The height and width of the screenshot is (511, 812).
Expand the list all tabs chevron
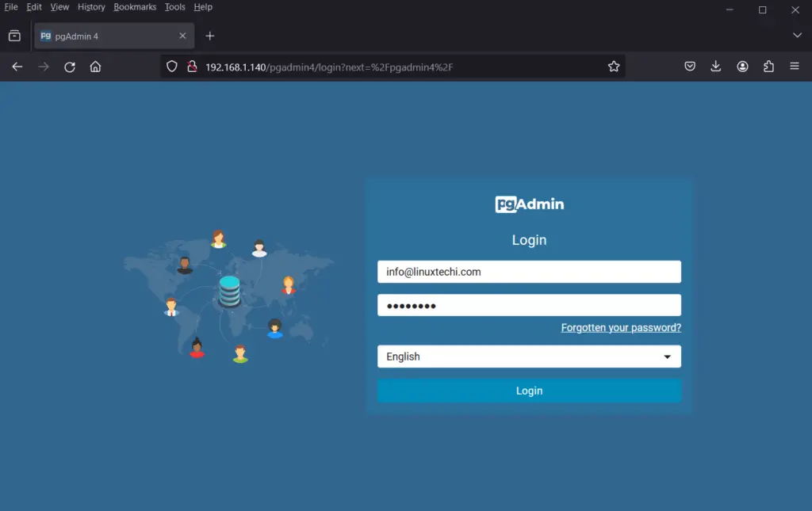(x=797, y=35)
